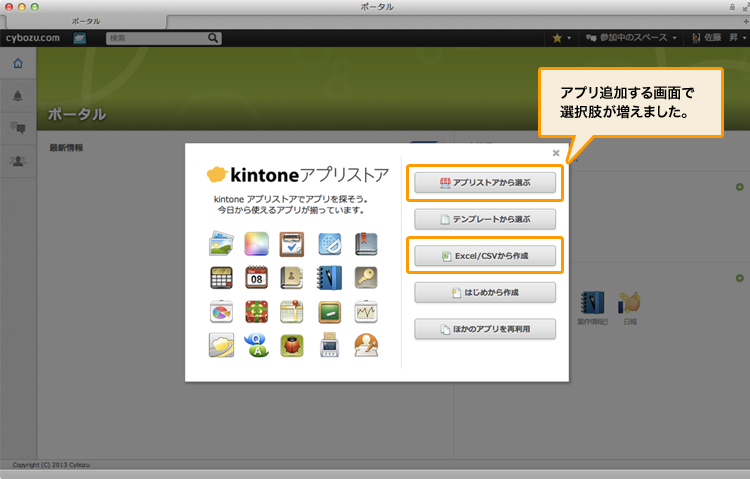Select the Q&A app icon
The height and width of the screenshot is (479, 750).
(x=257, y=345)
